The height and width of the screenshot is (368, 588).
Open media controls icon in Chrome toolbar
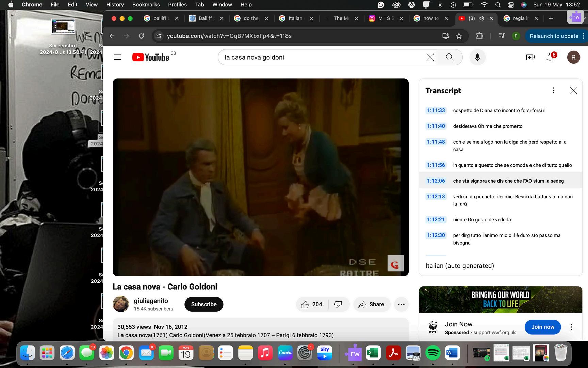(x=501, y=36)
